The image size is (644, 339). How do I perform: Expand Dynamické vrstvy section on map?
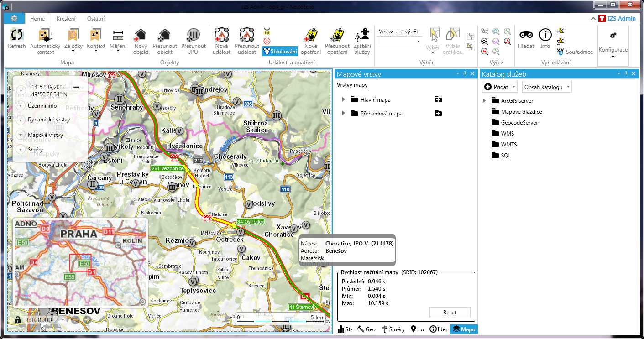point(20,120)
